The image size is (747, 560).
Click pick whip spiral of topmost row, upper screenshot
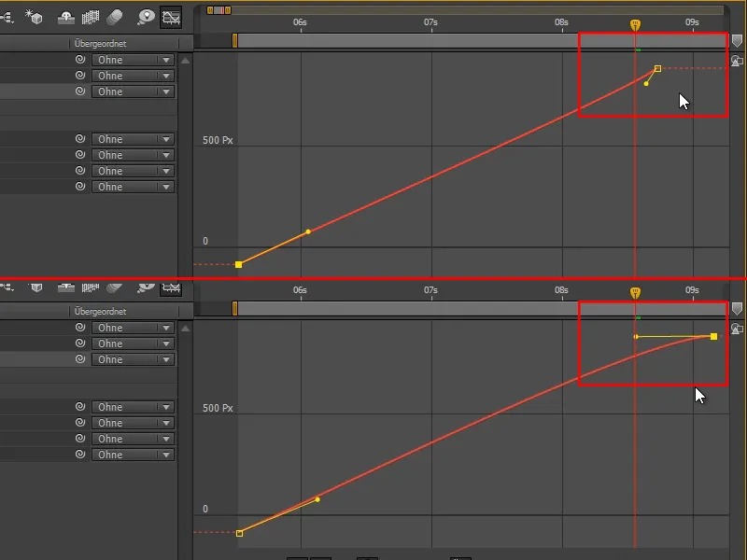80,59
